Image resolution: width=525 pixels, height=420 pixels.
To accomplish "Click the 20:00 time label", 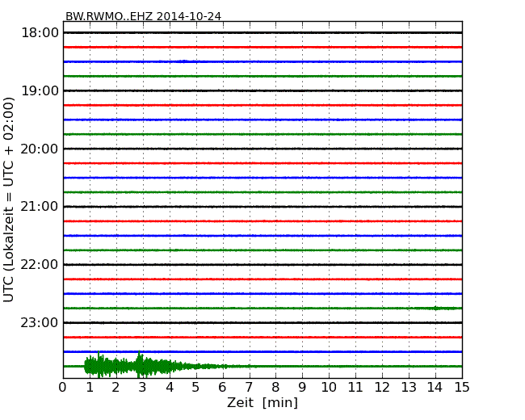I will tap(40, 149).
